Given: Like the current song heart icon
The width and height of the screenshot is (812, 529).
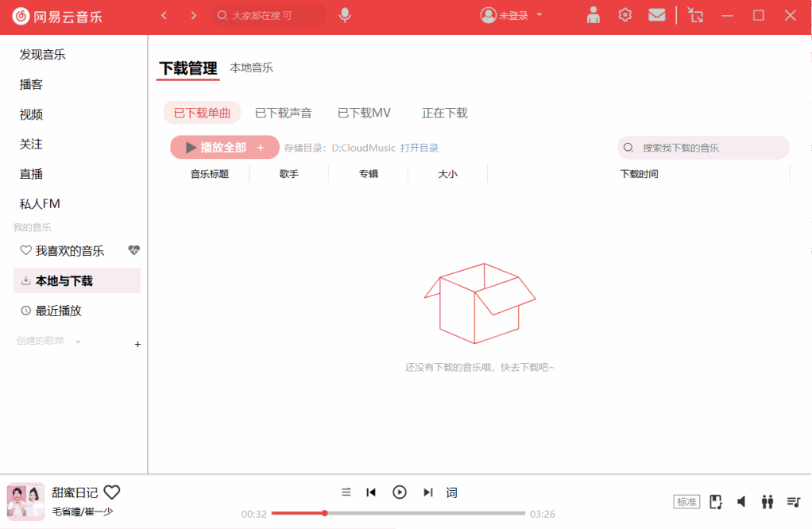Looking at the screenshot, I should [112, 492].
